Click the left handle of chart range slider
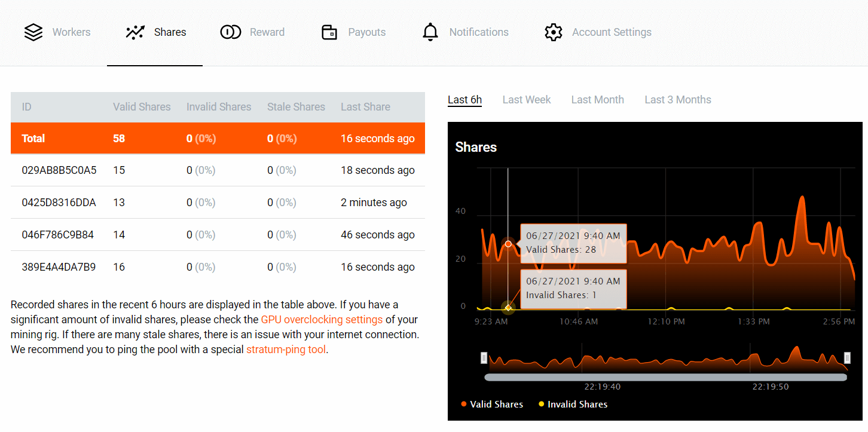The width and height of the screenshot is (868, 432). [484, 358]
